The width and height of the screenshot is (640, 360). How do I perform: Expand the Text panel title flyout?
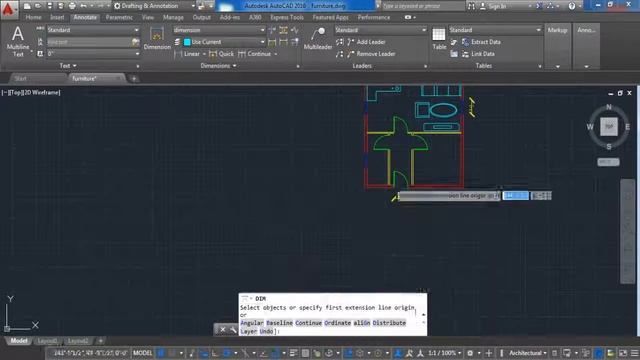[68, 66]
